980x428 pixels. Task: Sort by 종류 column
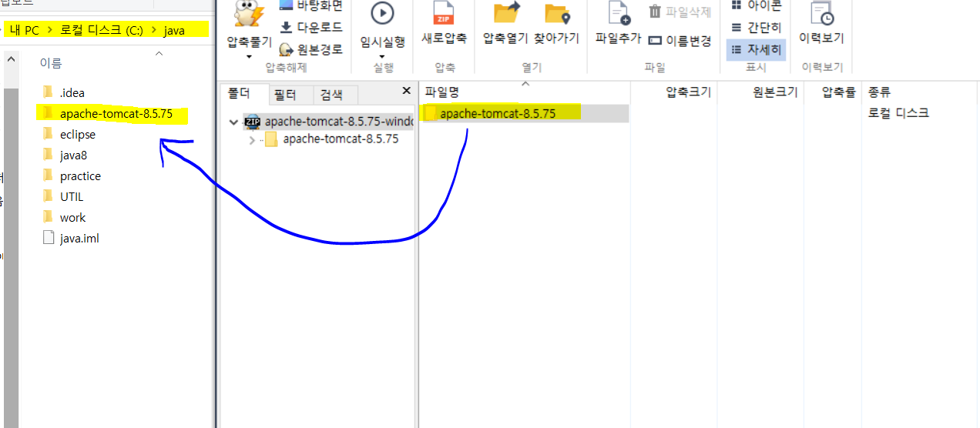point(921,92)
